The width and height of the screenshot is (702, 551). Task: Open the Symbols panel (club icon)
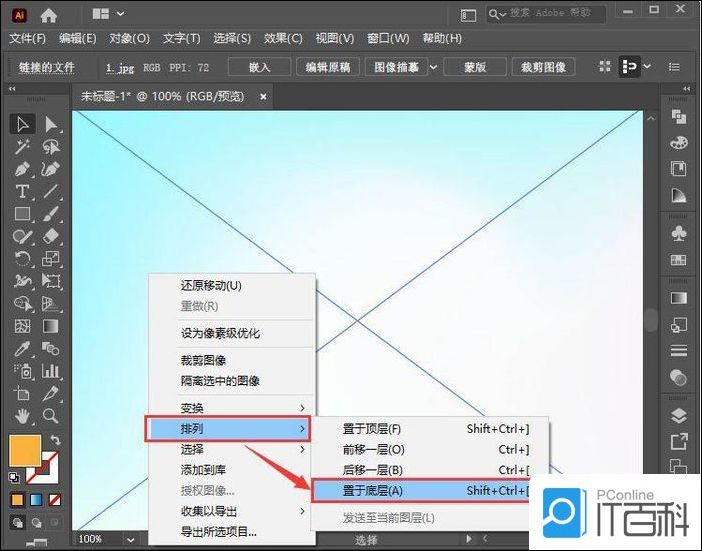(x=679, y=233)
